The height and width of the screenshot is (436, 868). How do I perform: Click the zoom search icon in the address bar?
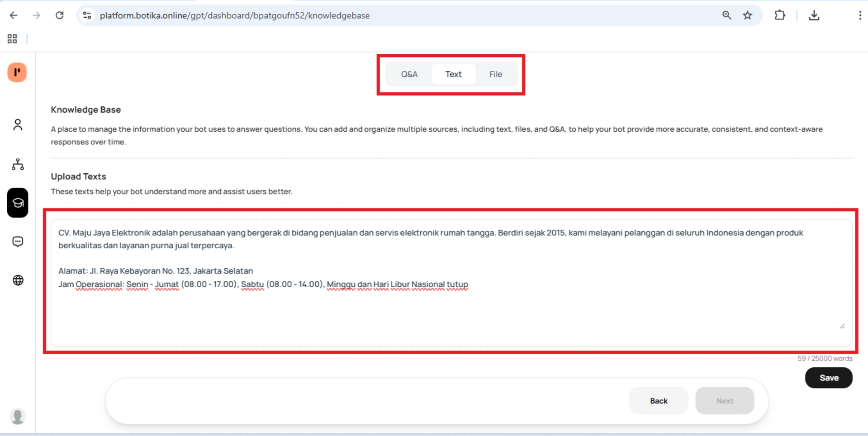coord(726,15)
